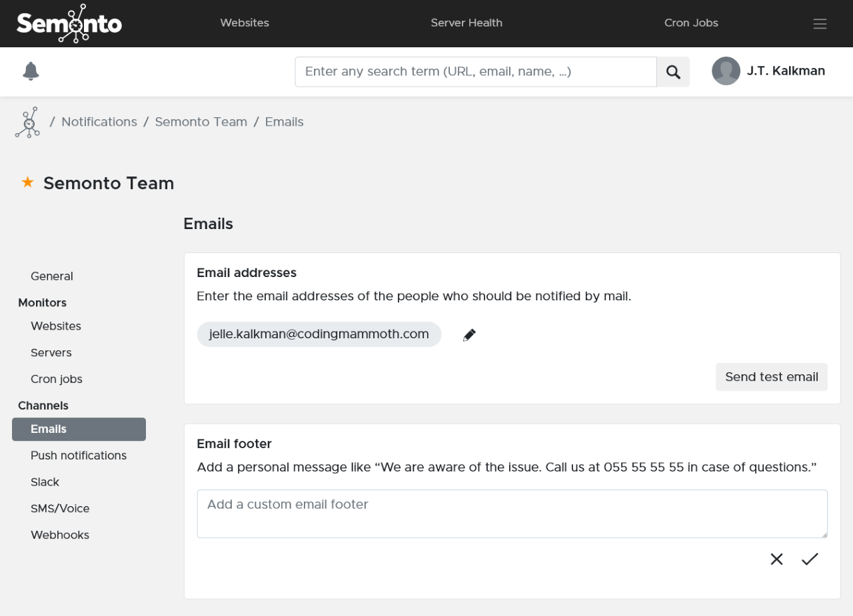Go to Notifications breadcrumb link
The width and height of the screenshot is (853, 616).
(99, 122)
